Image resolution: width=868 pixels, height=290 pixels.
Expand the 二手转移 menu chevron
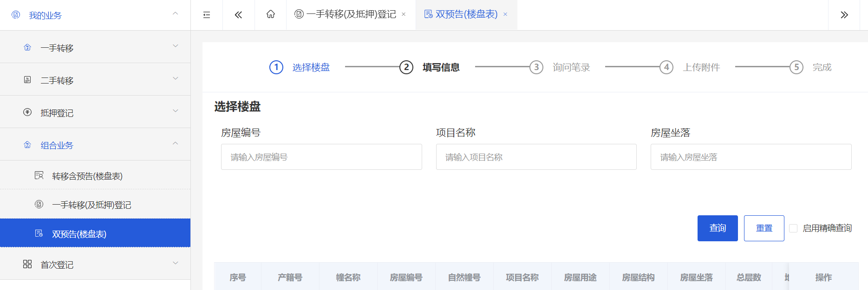click(x=176, y=78)
